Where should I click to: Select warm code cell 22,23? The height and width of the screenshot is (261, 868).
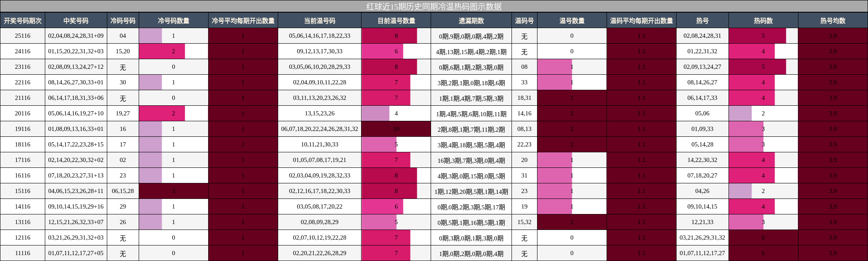coord(524,144)
